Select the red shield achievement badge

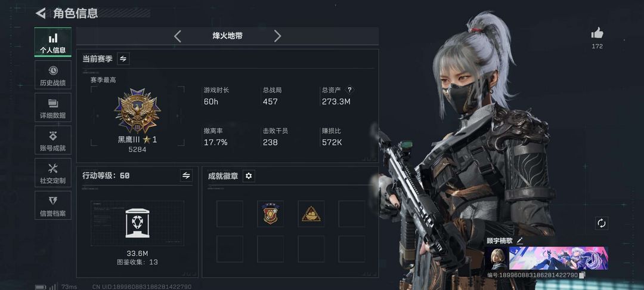coord(270,214)
